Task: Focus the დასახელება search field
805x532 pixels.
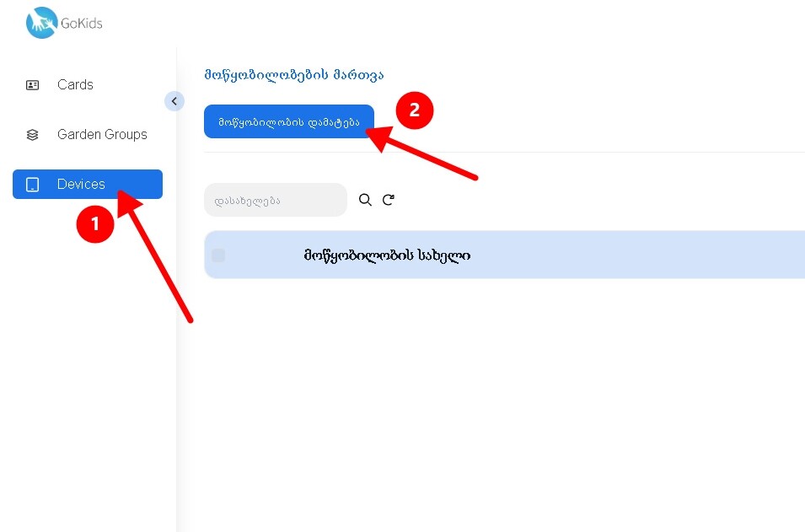Action: pyautogui.click(x=276, y=201)
